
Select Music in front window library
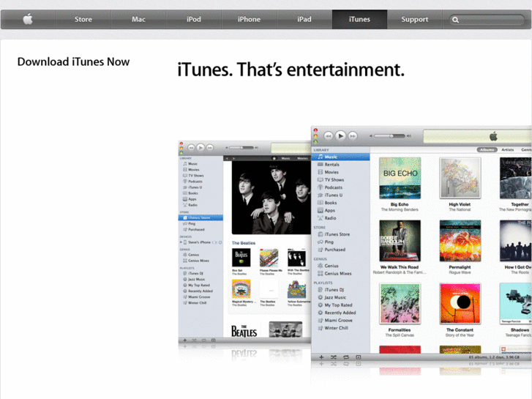point(340,157)
